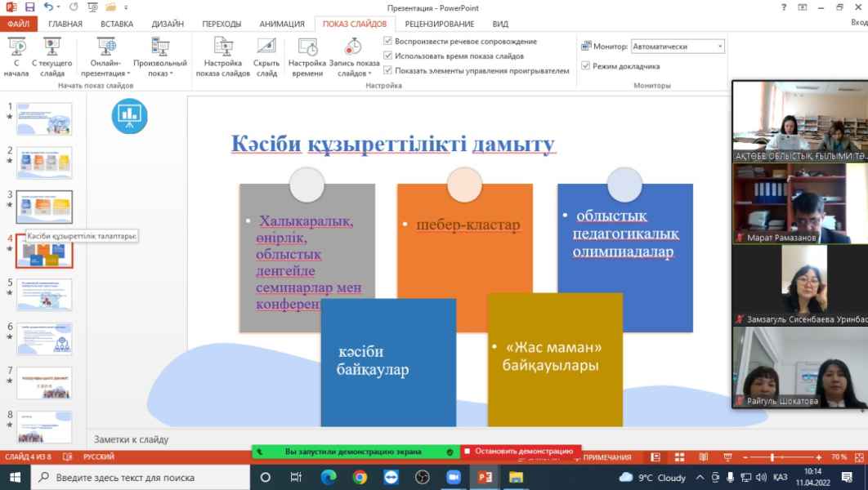This screenshot has width=868, height=490.
Task: Open the АНИМАЦИЯ ribbon tab
Action: (282, 24)
